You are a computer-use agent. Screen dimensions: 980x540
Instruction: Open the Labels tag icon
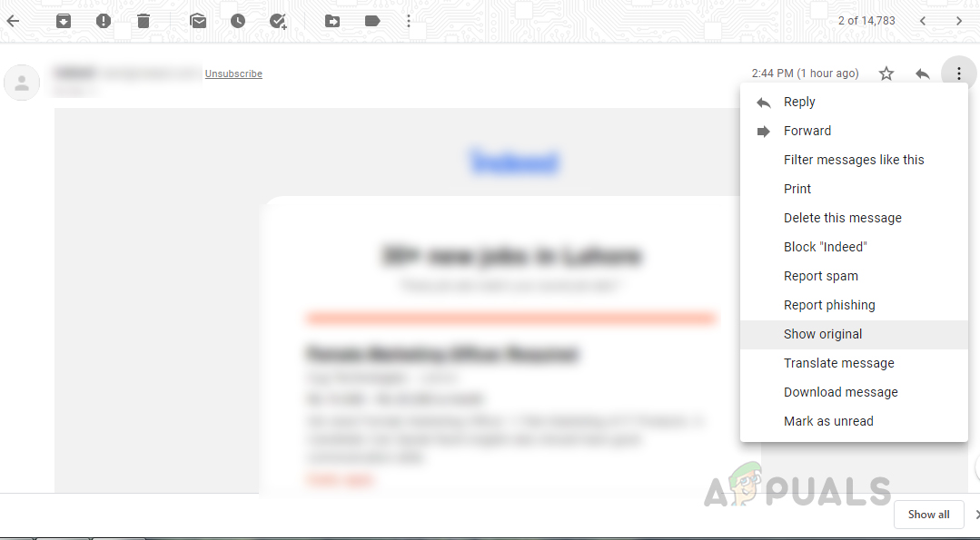[372, 21]
